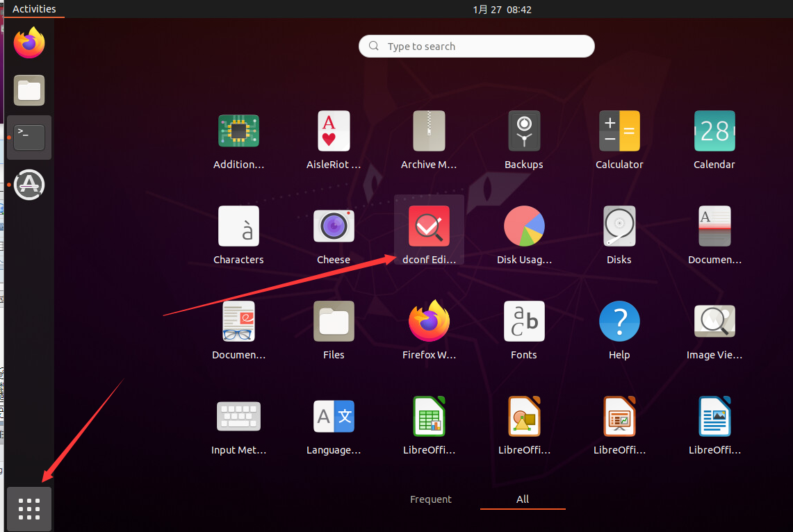Launch the Disks utility

[x=619, y=226]
